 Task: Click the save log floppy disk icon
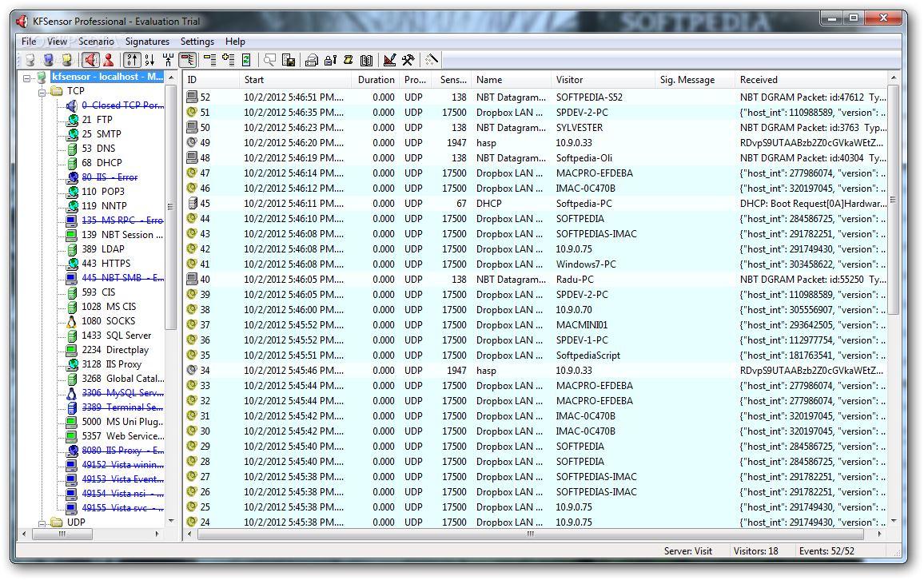(x=289, y=60)
